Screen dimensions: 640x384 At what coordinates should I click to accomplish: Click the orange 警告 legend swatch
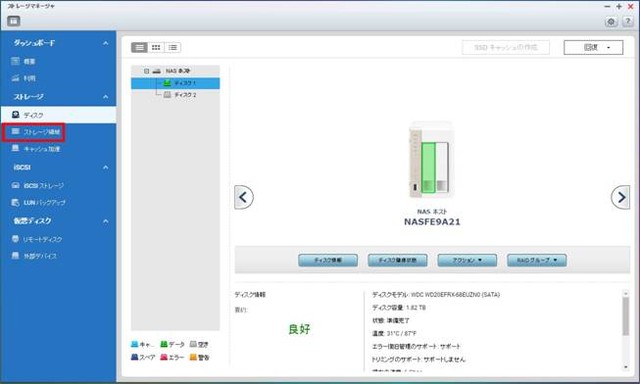[x=193, y=357]
